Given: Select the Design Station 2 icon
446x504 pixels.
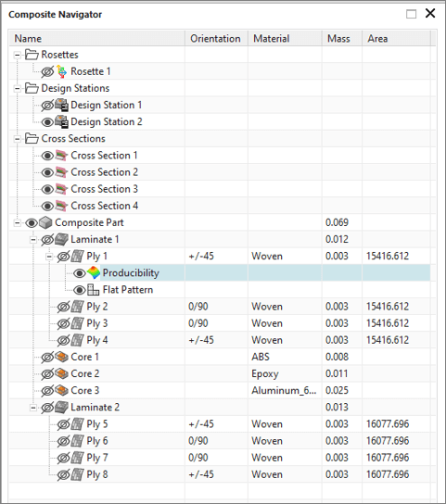Looking at the screenshot, I should (x=61, y=121).
